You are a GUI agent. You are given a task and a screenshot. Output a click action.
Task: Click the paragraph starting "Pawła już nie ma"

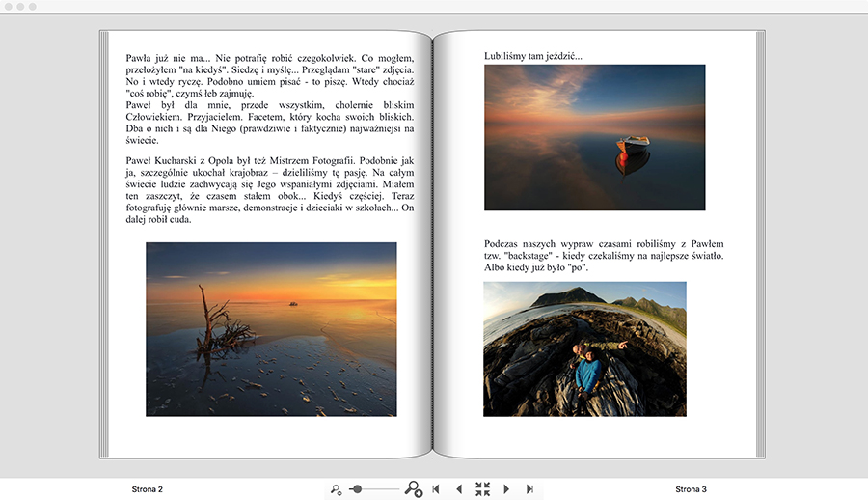270,98
